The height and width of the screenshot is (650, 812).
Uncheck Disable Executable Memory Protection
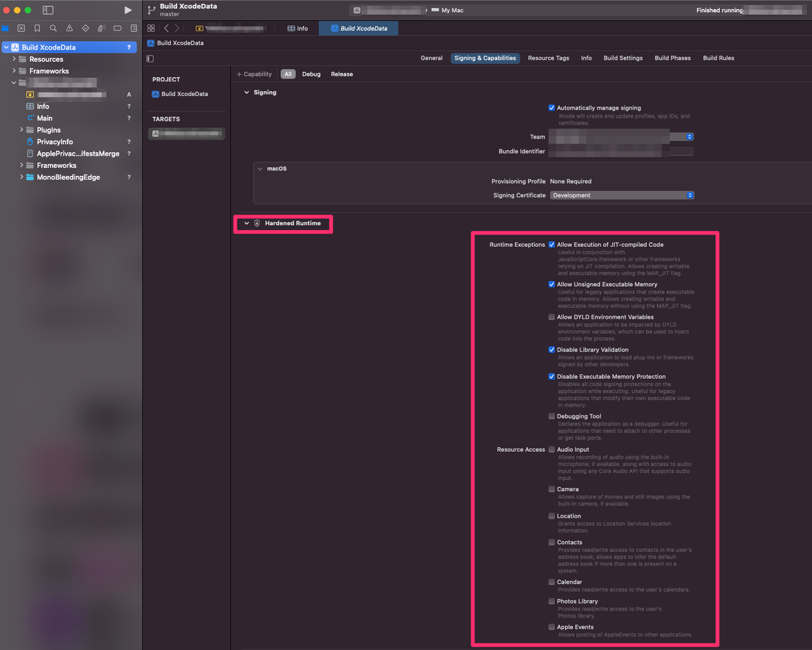click(x=551, y=377)
